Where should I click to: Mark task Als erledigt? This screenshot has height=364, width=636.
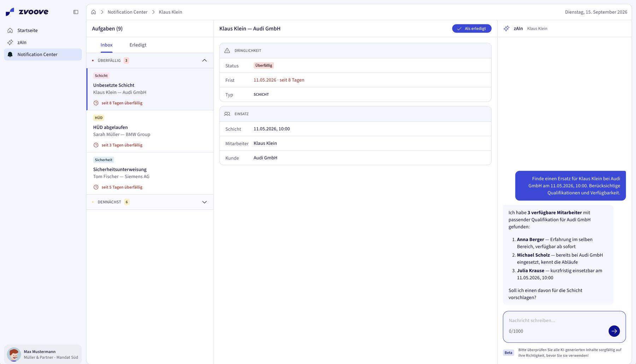(472, 29)
